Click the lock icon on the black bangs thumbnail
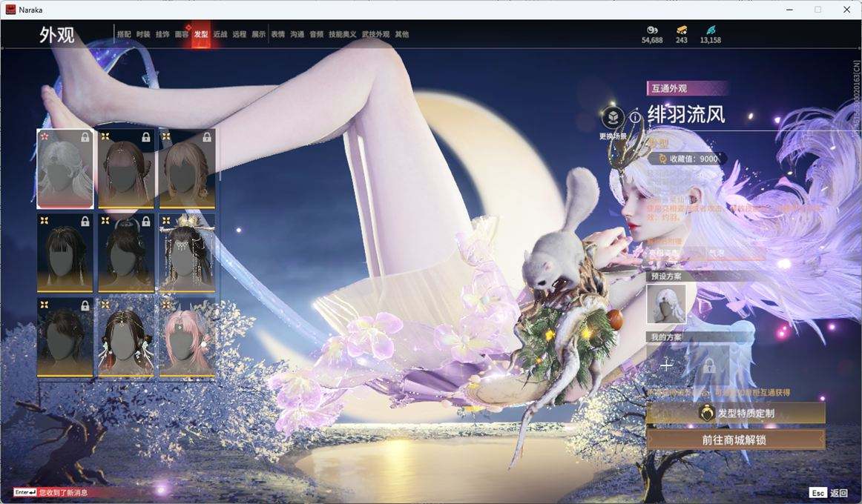This screenshot has height=504, width=862. [85, 222]
